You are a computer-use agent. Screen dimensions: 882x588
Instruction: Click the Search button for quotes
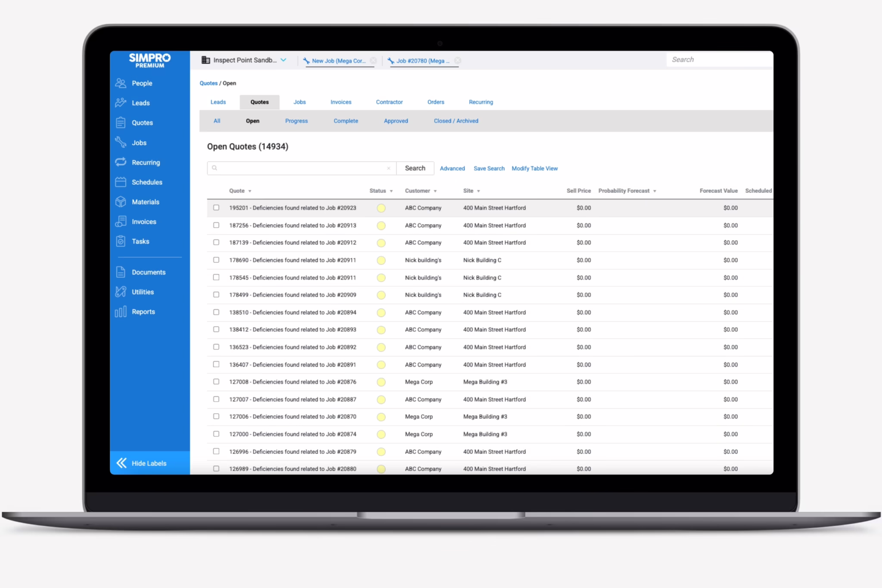415,168
